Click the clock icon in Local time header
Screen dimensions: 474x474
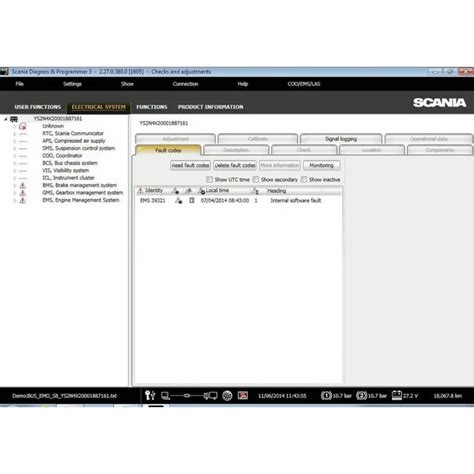pos(201,191)
